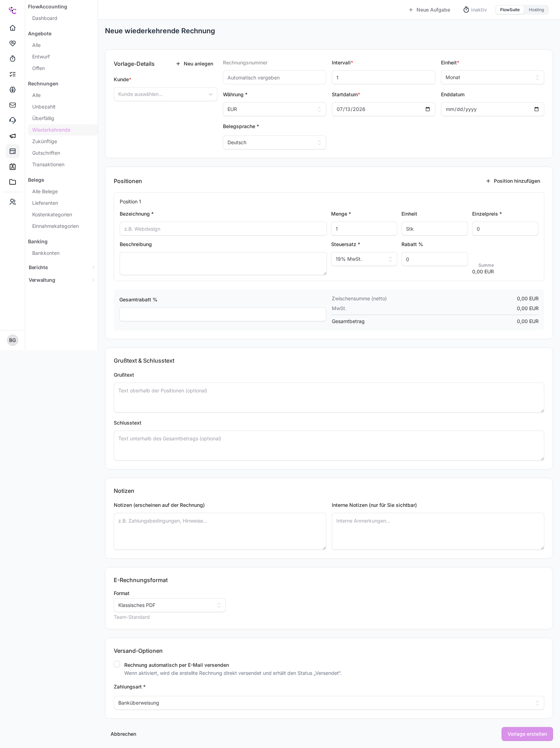The width and height of the screenshot is (560, 748).
Task: Click the headset support icon
Action: click(x=13, y=120)
